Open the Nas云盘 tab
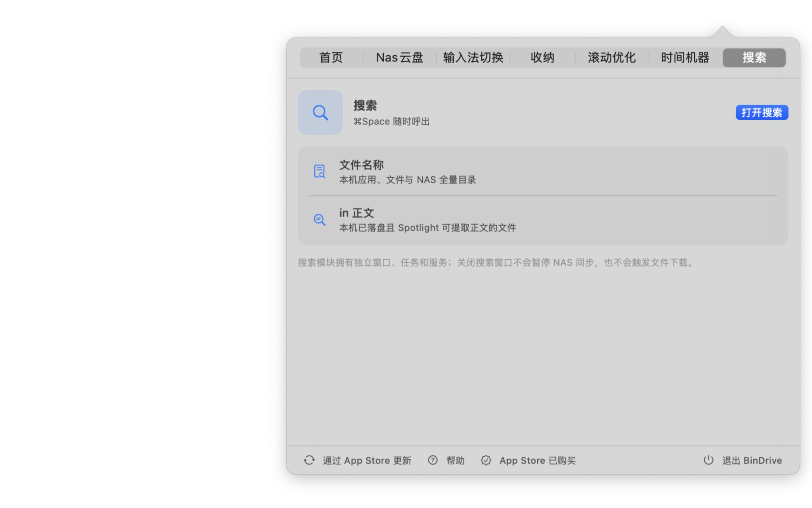 [399, 58]
